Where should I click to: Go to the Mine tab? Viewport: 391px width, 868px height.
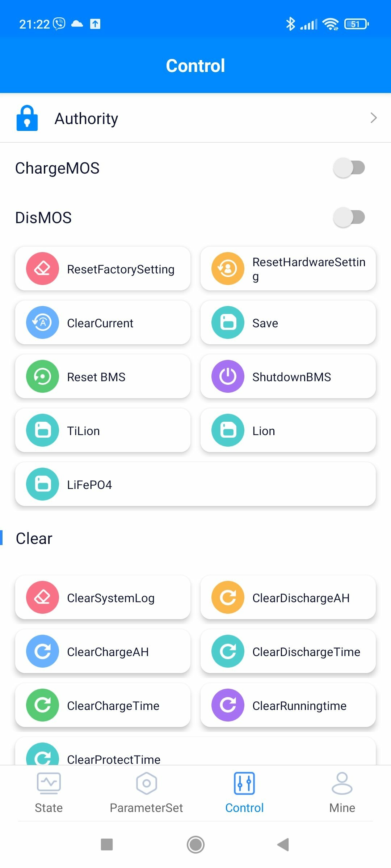342,793
